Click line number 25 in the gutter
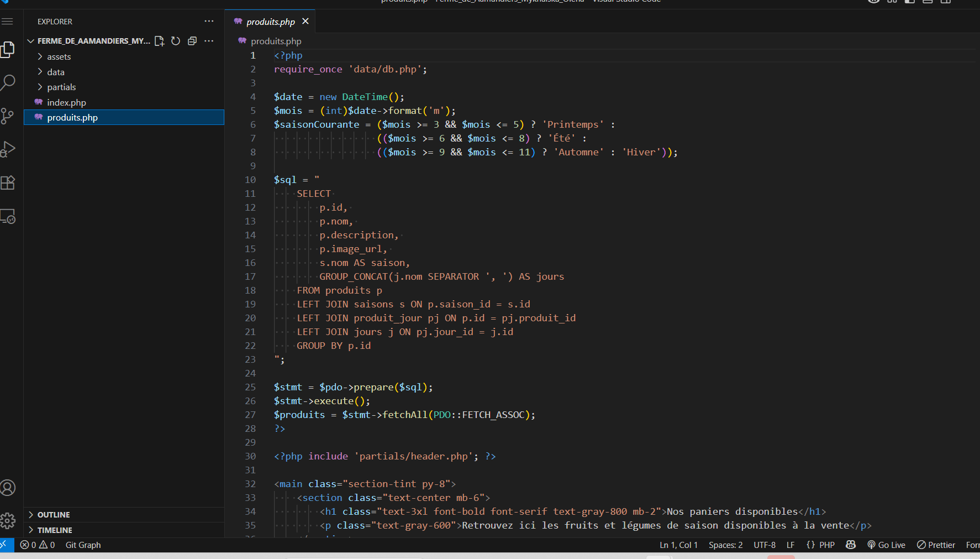This screenshot has height=559, width=980. 250,387
